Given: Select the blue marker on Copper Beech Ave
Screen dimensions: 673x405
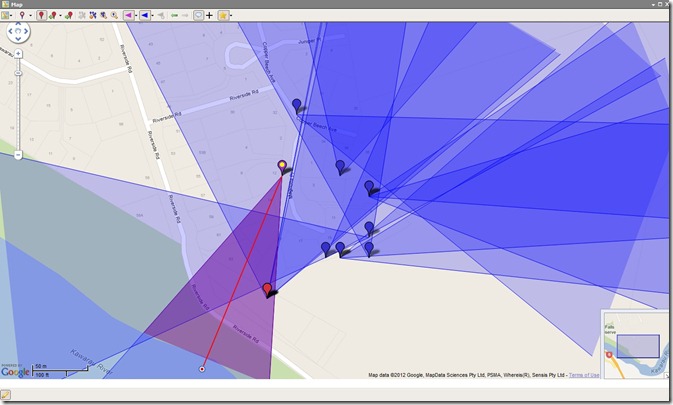Looking at the screenshot, I should [x=297, y=106].
